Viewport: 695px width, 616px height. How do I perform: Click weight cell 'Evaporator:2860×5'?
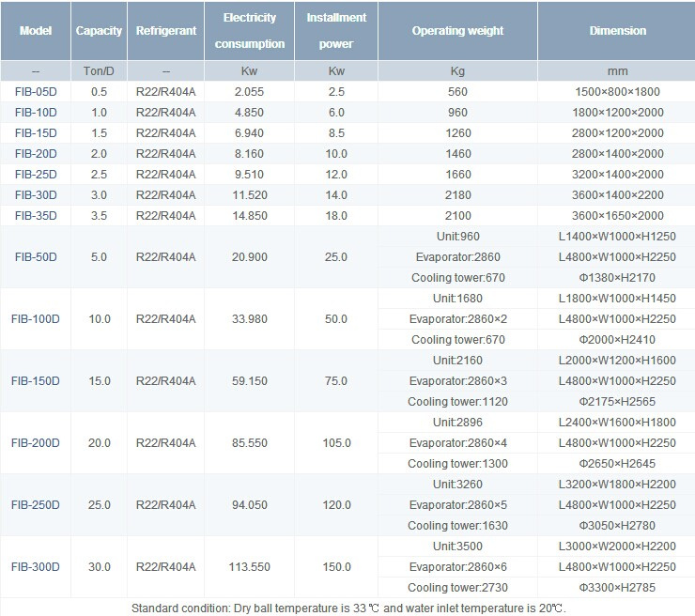458,505
